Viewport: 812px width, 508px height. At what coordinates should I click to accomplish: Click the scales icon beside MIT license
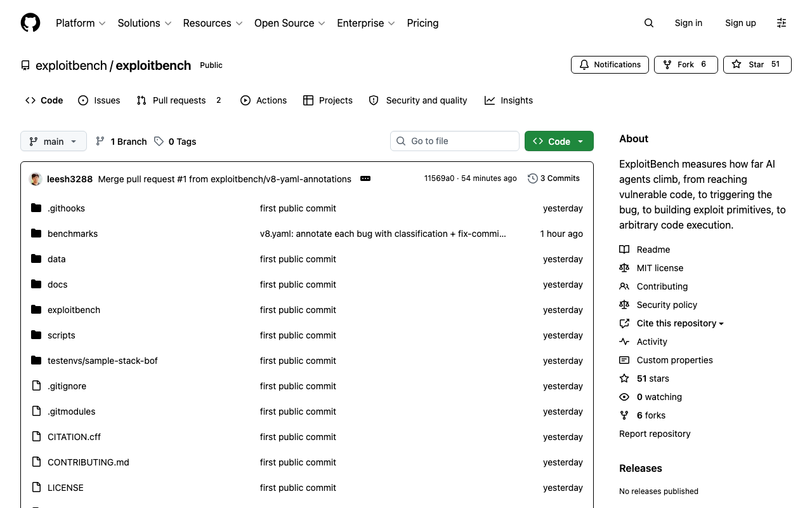(x=624, y=268)
